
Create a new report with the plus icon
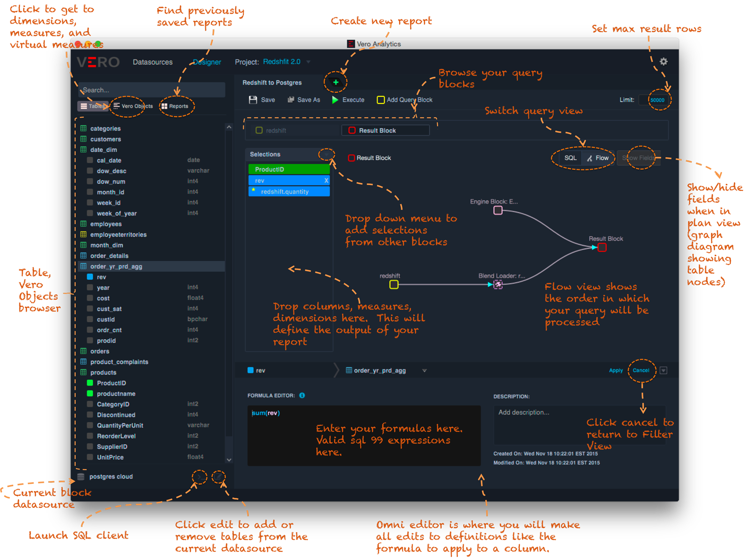tap(335, 82)
